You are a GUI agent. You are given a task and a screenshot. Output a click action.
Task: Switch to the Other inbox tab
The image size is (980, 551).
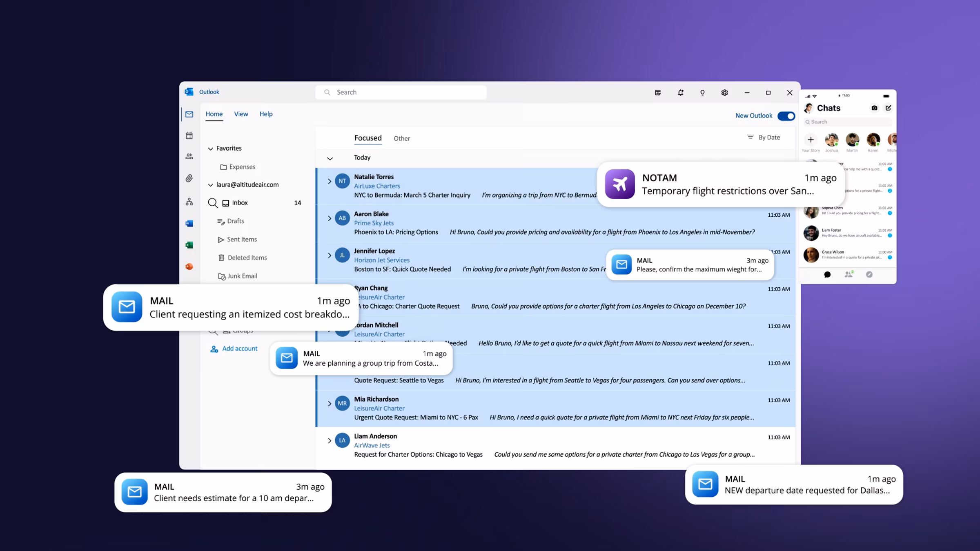(402, 138)
